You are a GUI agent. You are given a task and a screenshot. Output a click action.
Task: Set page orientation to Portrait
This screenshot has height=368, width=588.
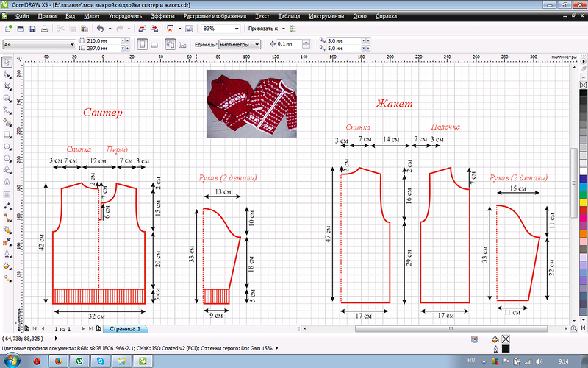point(142,45)
